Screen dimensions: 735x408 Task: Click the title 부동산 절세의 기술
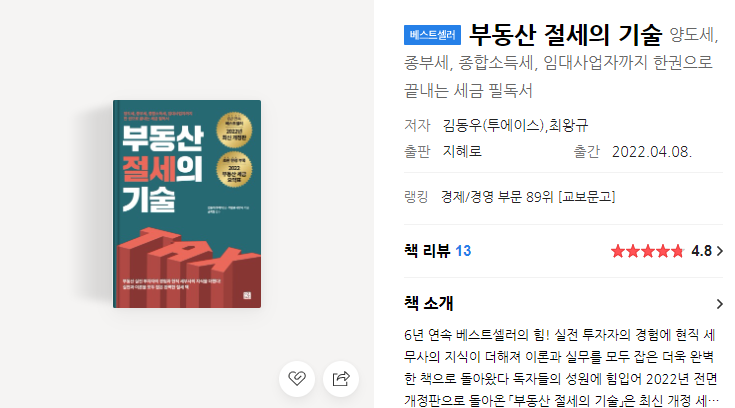coord(565,35)
